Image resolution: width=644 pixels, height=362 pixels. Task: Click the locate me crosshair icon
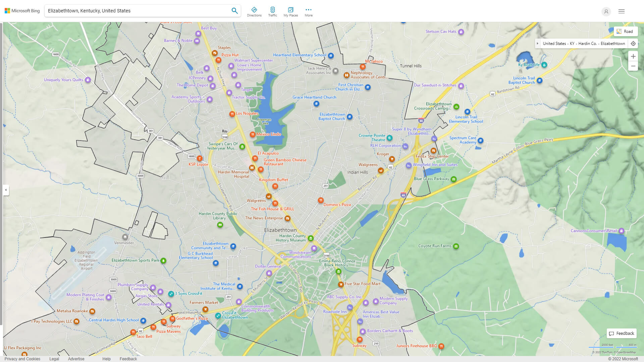pos(633,43)
